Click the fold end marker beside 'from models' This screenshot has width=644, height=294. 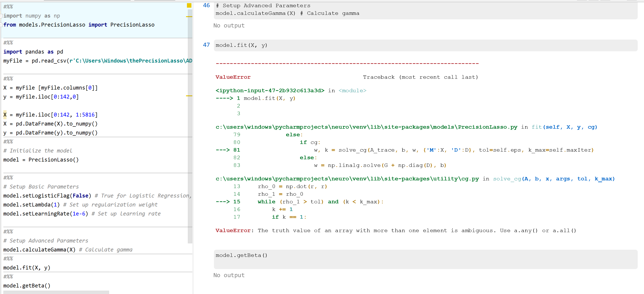[1, 25]
